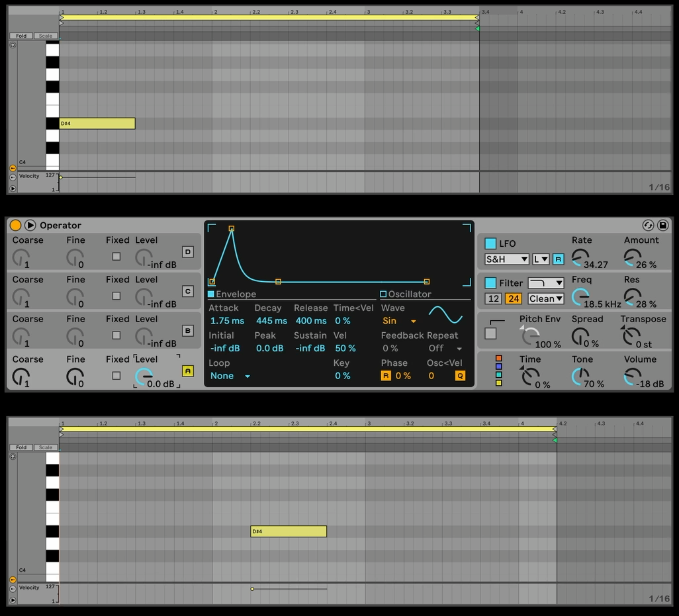Toggle the Operator device activator button
Viewport: 679px width, 616px height.
(15, 226)
